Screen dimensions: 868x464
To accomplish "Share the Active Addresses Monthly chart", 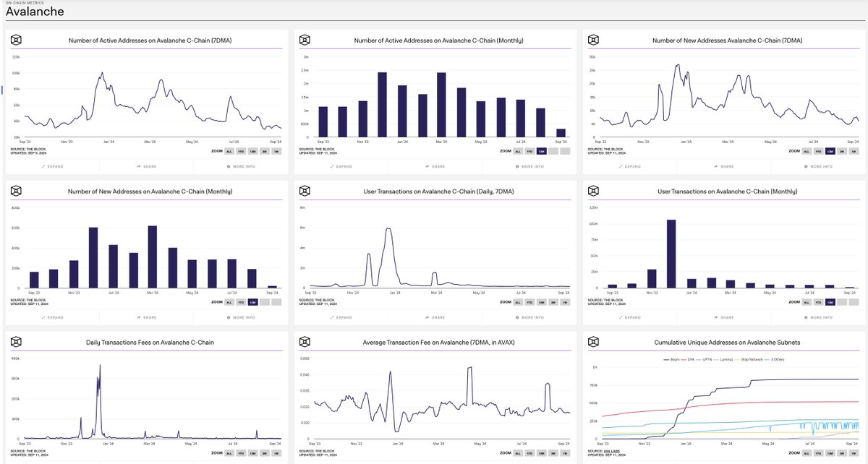I will click(x=435, y=166).
